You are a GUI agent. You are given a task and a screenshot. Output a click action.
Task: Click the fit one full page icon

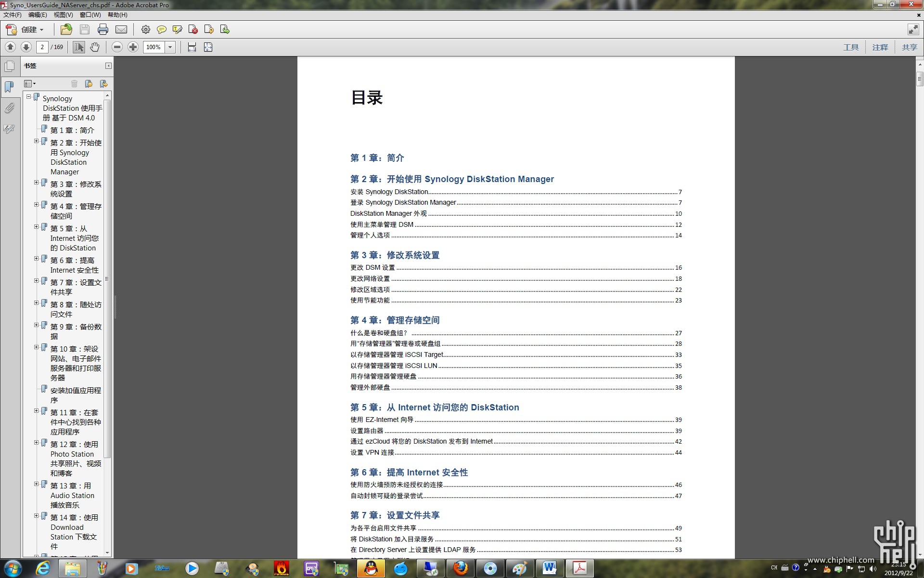[208, 47]
